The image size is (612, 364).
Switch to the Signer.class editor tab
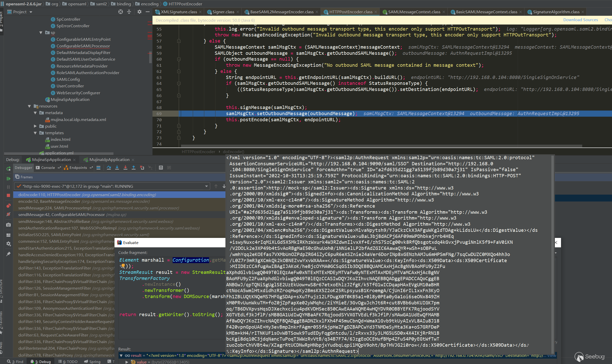click(x=223, y=12)
